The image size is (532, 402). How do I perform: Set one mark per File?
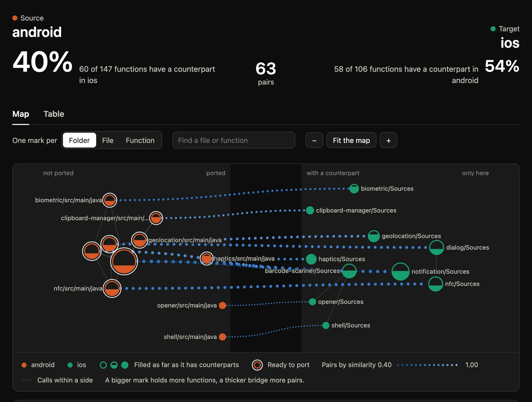(108, 140)
